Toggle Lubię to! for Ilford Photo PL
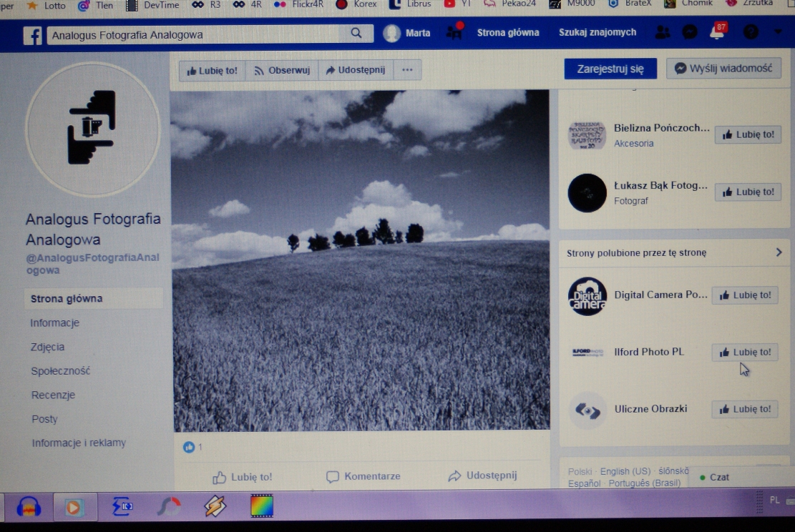Viewport: 795px width, 532px height. [x=745, y=352]
